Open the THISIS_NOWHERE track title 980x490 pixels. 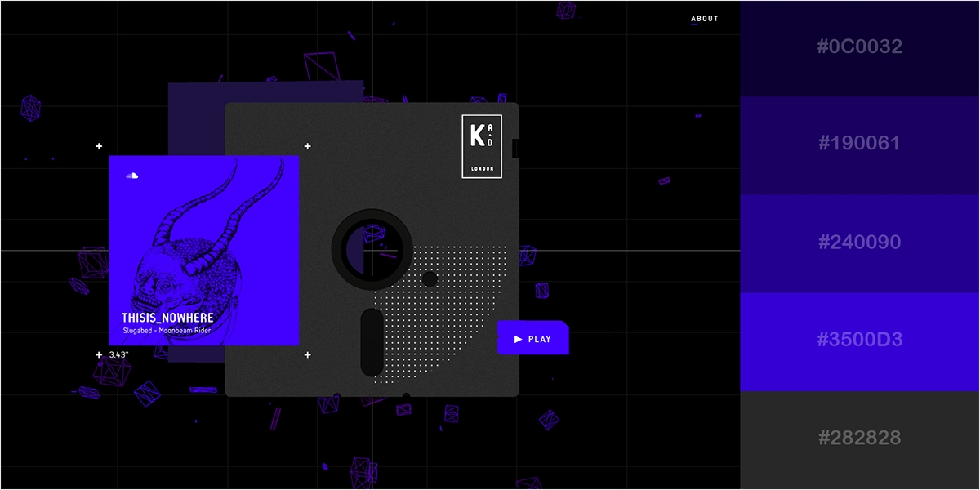tap(167, 318)
